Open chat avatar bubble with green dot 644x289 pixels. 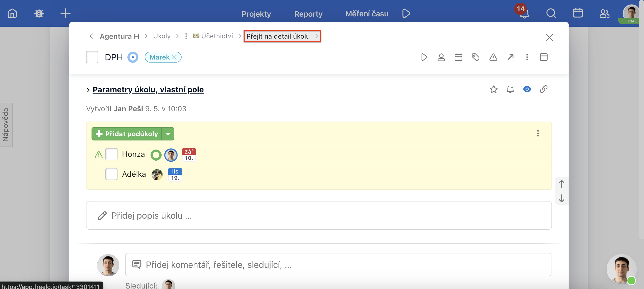(x=621, y=269)
